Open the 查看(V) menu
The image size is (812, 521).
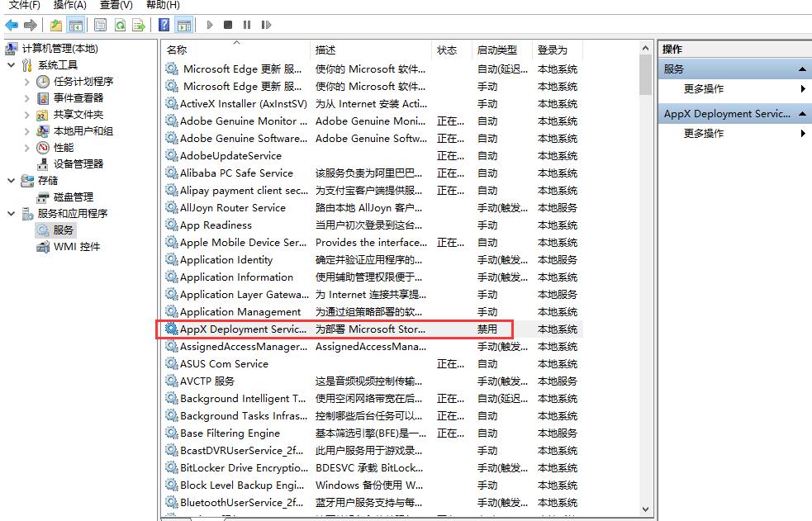[116, 5]
